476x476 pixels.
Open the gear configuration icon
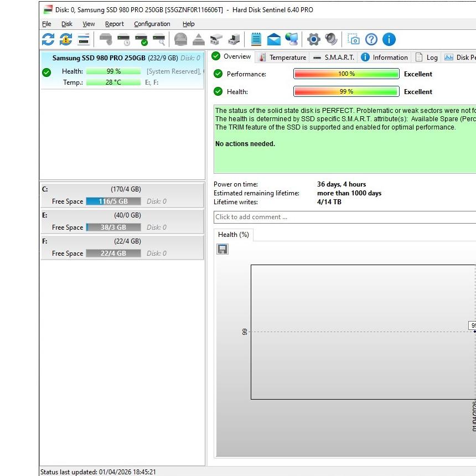point(314,39)
